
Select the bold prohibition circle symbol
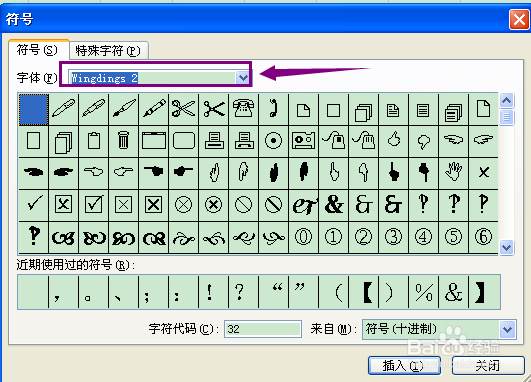(274, 205)
